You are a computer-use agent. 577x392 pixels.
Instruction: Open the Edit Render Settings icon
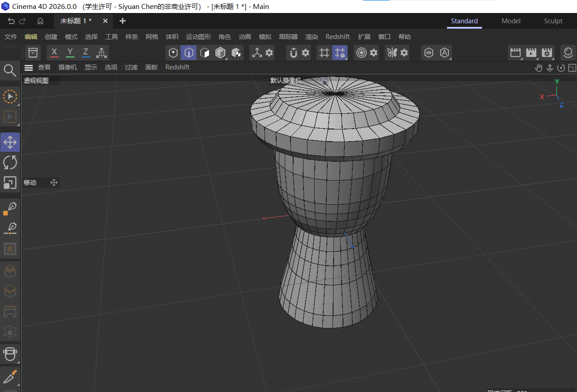[x=547, y=52]
